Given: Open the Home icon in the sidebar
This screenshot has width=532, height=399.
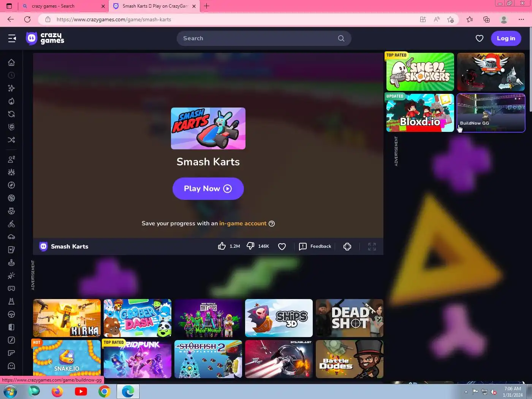Looking at the screenshot, I should tap(11, 62).
